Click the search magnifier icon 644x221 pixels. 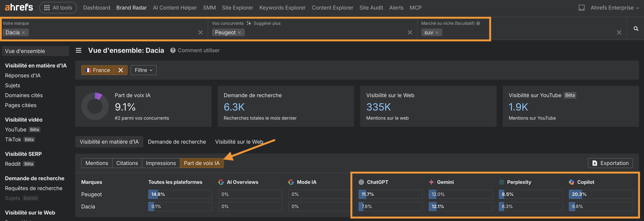point(636,29)
